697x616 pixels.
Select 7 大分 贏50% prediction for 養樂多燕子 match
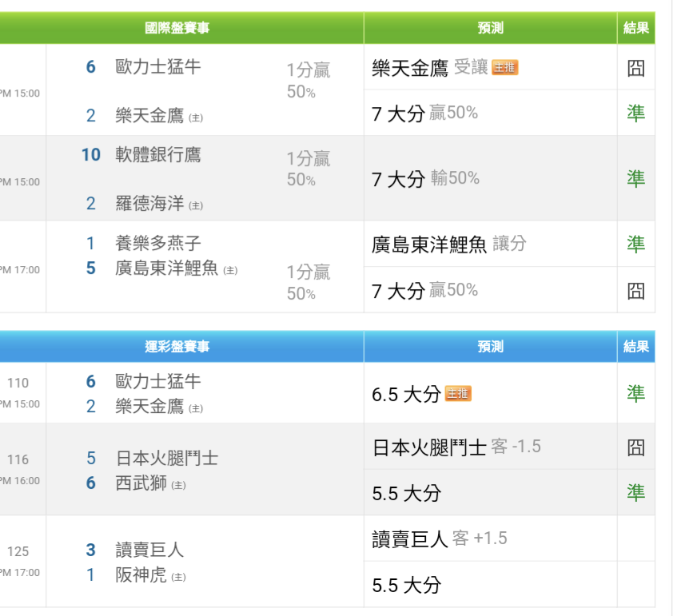pyautogui.click(x=425, y=291)
